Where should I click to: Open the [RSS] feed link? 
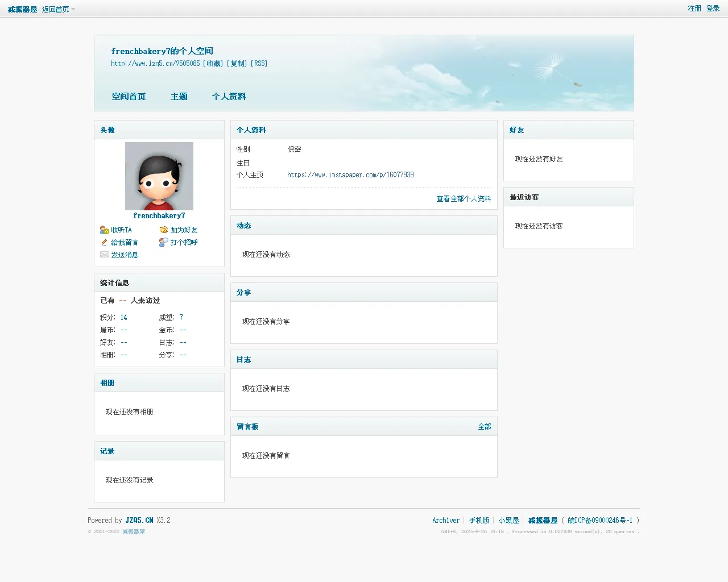coord(259,64)
